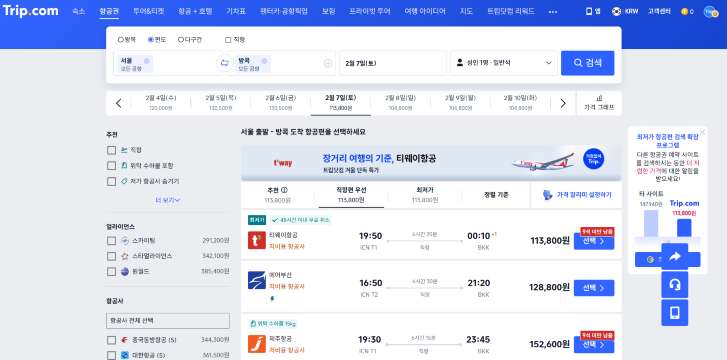Enable 저가 항공사 숨기기 filter
The height and width of the screenshot is (360, 727).
point(111,181)
